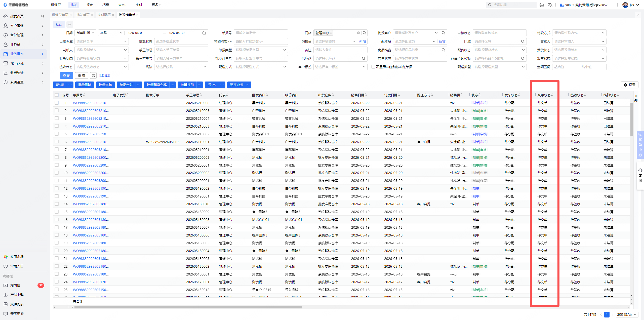
Task: Toggle the select-all checkbox in table header
Action: [x=57, y=95]
